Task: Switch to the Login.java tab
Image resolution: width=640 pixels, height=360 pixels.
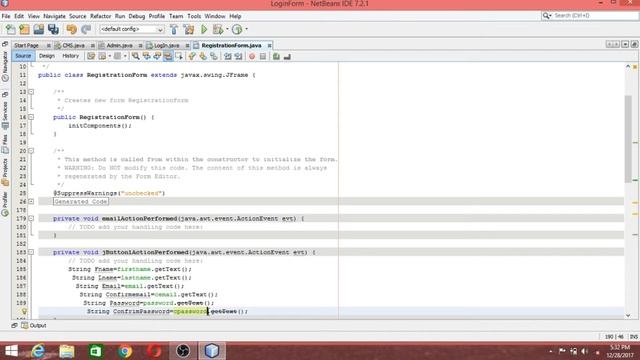Action: pyautogui.click(x=166, y=46)
